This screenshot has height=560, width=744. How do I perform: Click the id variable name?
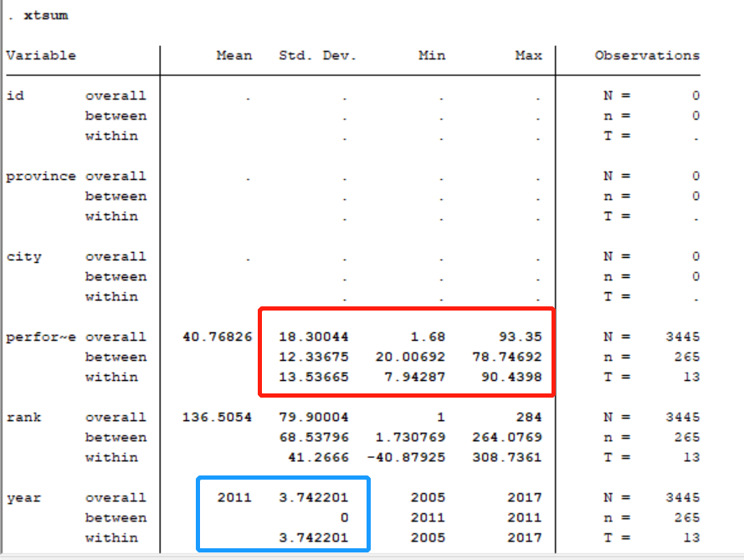(x=15, y=96)
